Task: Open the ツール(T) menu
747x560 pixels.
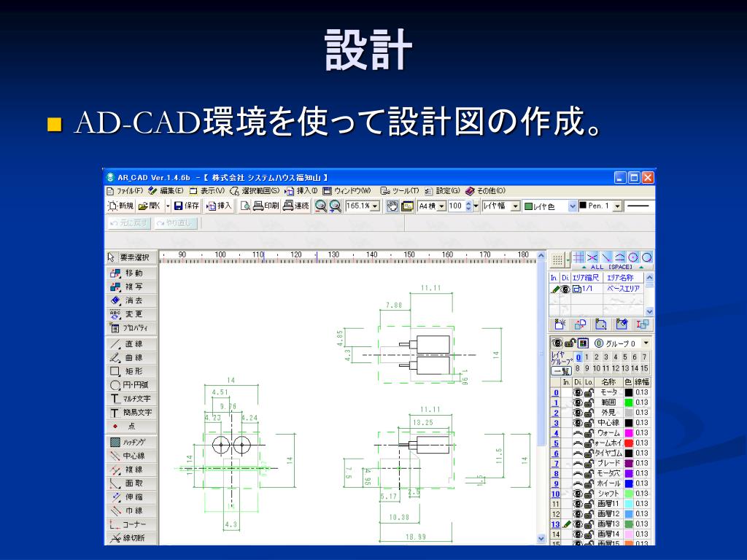Action: coord(400,191)
